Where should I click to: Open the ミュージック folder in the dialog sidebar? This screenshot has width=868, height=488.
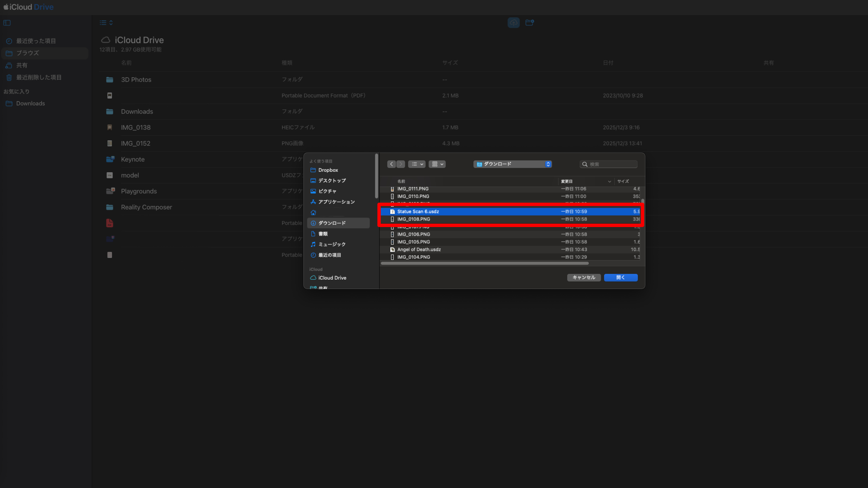coord(332,244)
